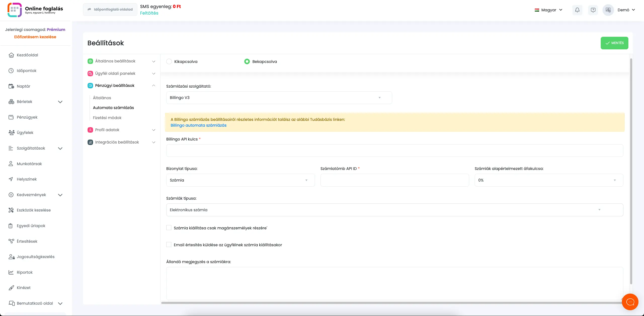Open the orange chat support bubble
Image resolution: width=644 pixels, height=316 pixels.
click(x=630, y=302)
